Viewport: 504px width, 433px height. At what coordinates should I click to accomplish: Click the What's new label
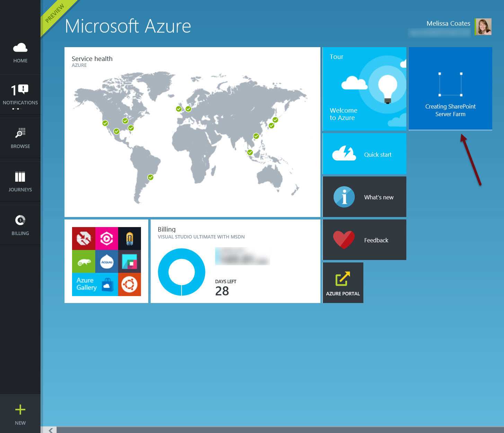click(x=379, y=197)
